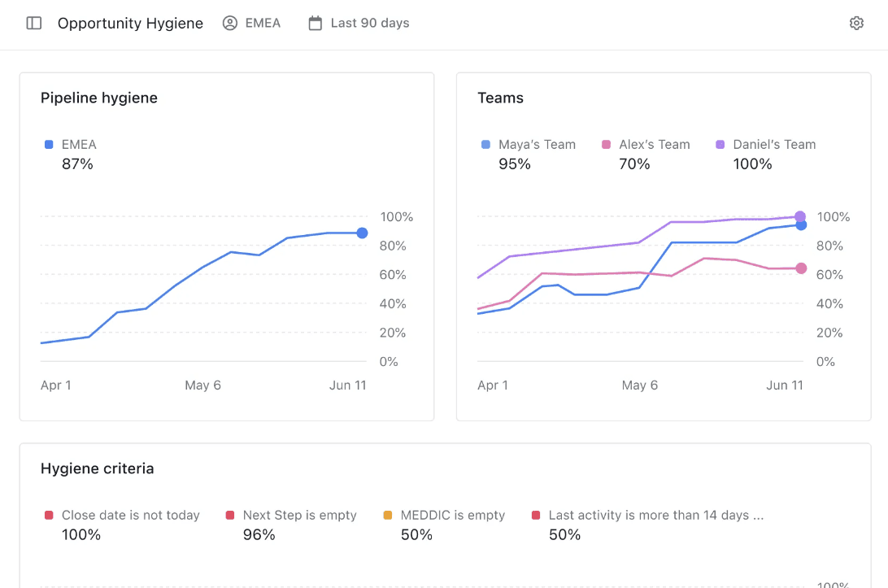
Task: Open the settings gear icon
Action: (x=856, y=23)
